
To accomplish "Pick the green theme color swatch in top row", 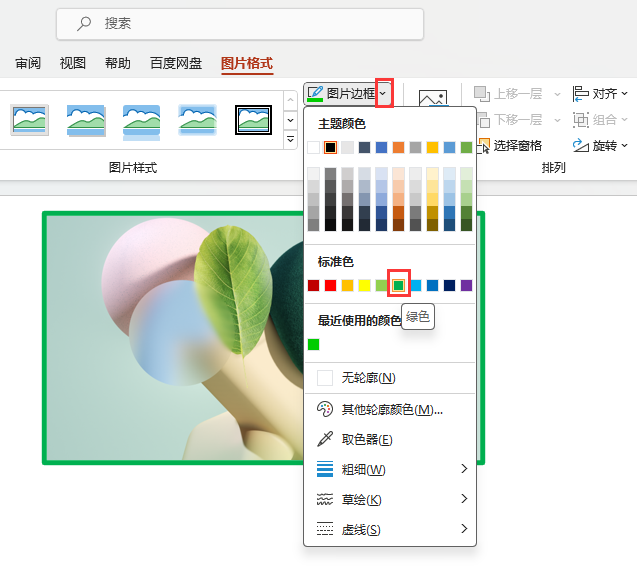I will (x=466, y=147).
